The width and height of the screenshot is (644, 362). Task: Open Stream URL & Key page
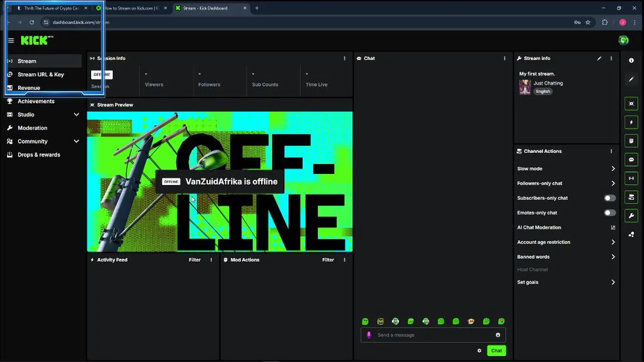click(43, 74)
